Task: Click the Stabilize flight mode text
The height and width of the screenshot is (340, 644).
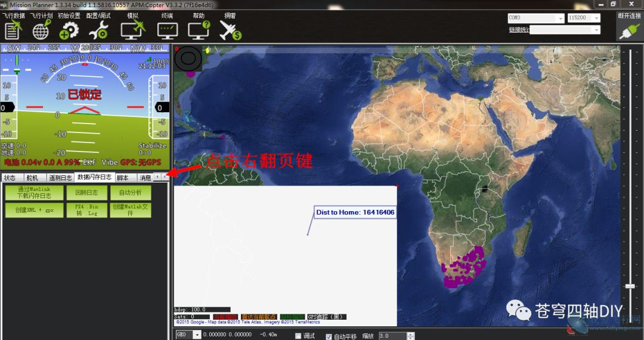Action: pos(153,146)
